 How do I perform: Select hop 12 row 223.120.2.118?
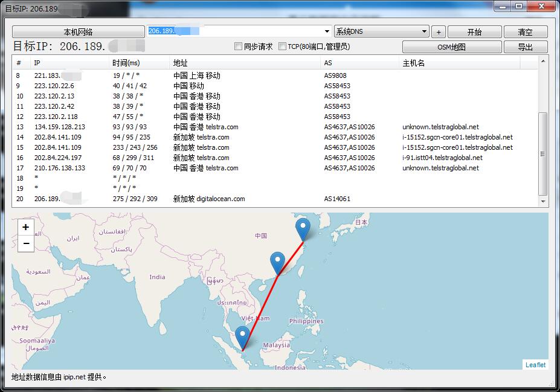275,117
